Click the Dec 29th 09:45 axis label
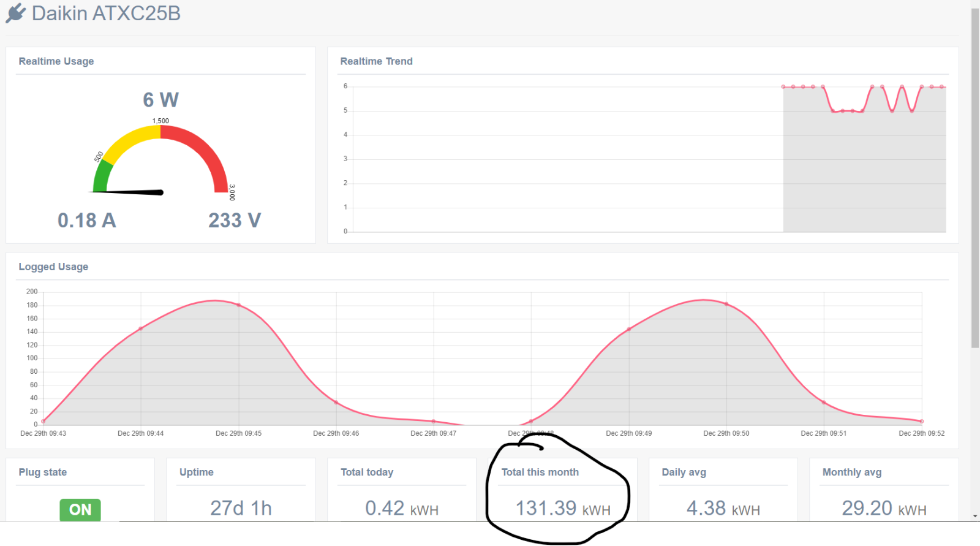Image resolution: width=980 pixels, height=546 pixels. click(x=238, y=433)
